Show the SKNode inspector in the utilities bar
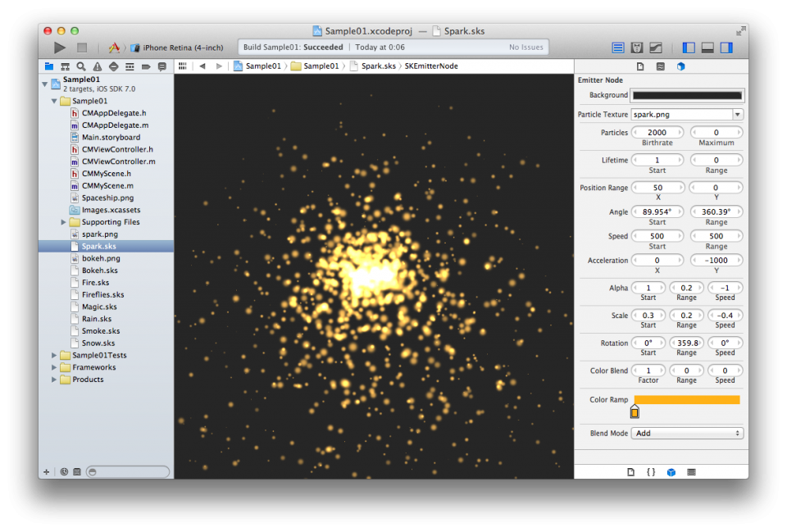 tap(680, 66)
